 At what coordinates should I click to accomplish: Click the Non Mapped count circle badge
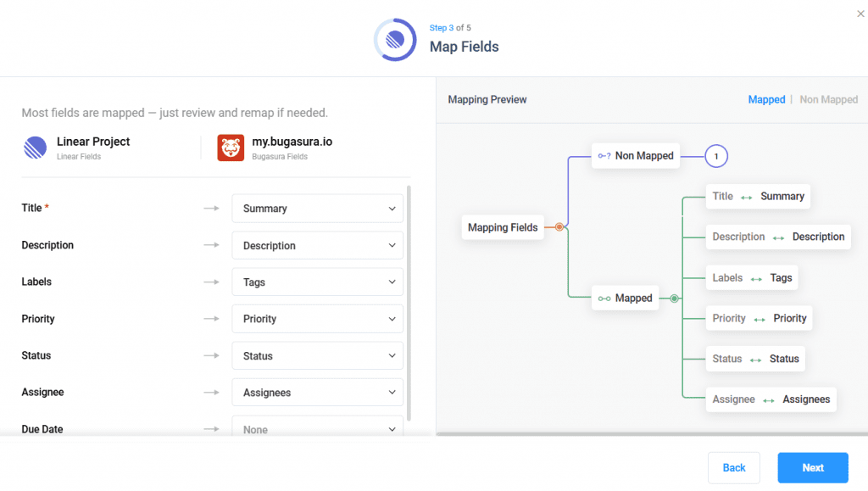click(x=716, y=156)
